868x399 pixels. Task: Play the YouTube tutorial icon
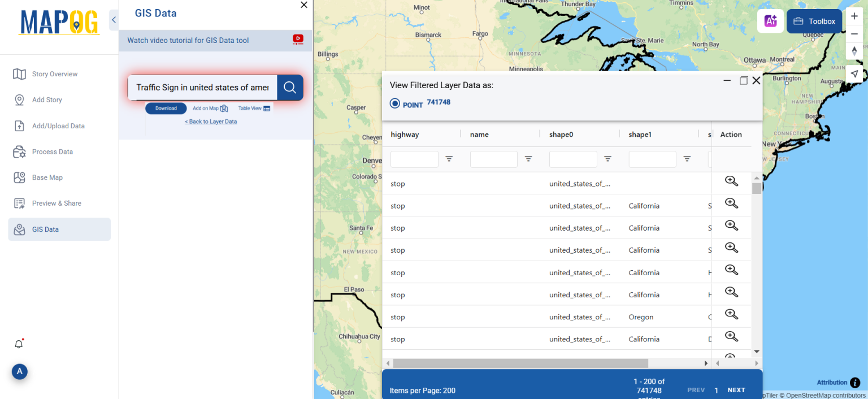point(298,40)
